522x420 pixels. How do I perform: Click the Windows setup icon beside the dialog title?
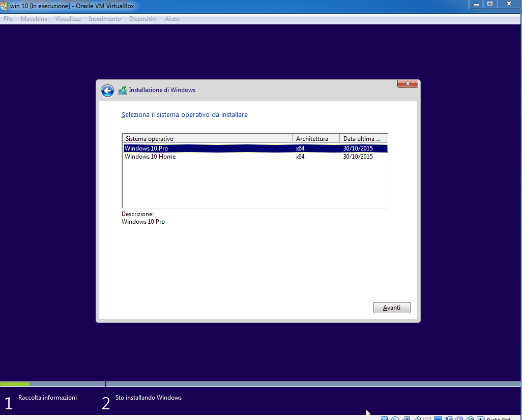[123, 90]
